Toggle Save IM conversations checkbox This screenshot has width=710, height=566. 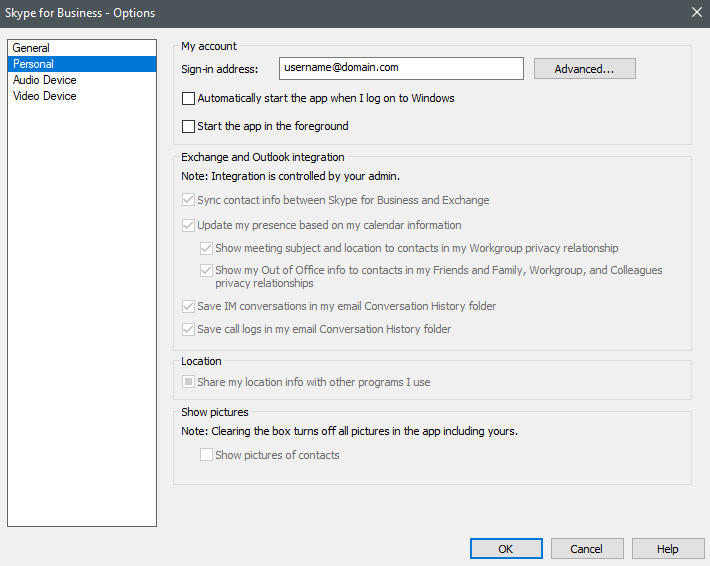click(x=188, y=307)
